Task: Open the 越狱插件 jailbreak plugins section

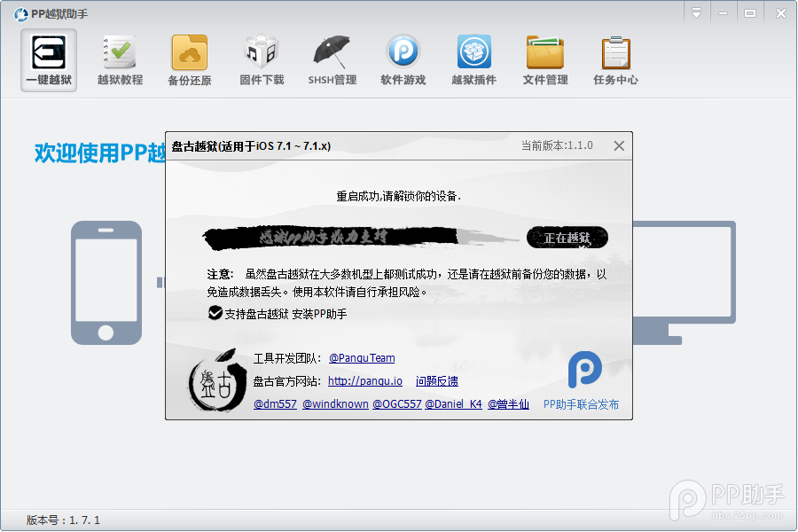Action: 473,59
